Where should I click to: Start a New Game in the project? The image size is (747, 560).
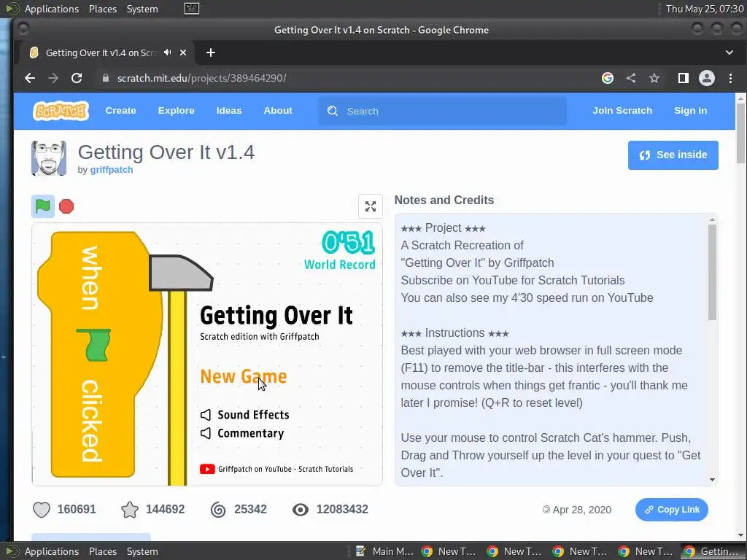(244, 377)
